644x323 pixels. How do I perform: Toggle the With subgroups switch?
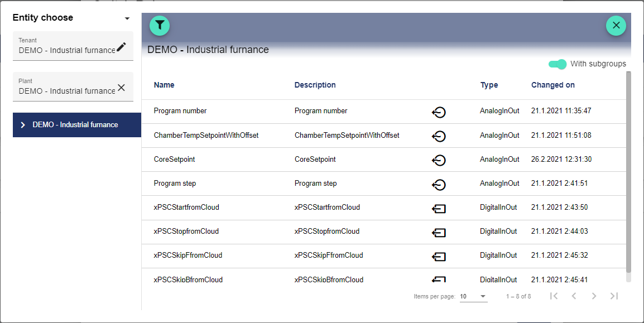click(558, 64)
